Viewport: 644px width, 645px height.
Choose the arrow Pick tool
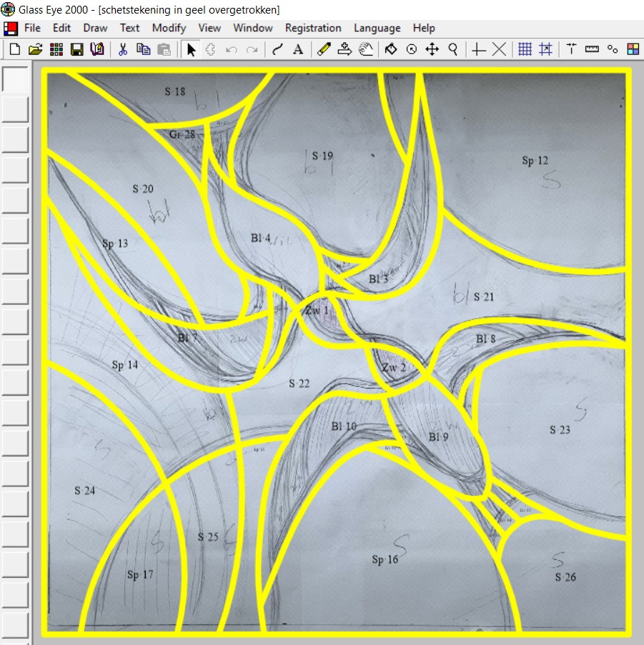pos(191,49)
